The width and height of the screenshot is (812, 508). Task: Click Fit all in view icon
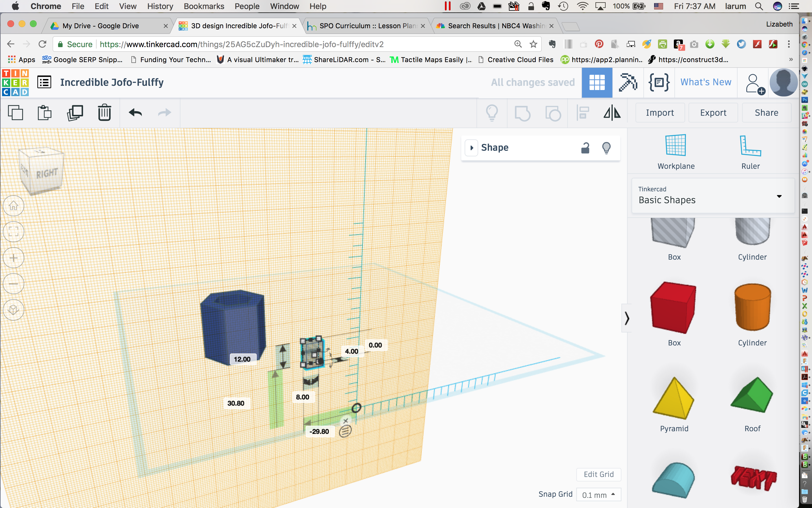[x=14, y=231]
